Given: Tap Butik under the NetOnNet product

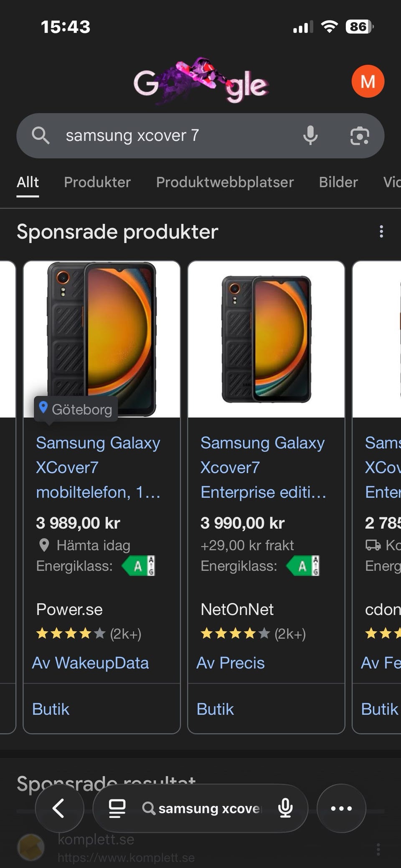Looking at the screenshot, I should point(215,709).
